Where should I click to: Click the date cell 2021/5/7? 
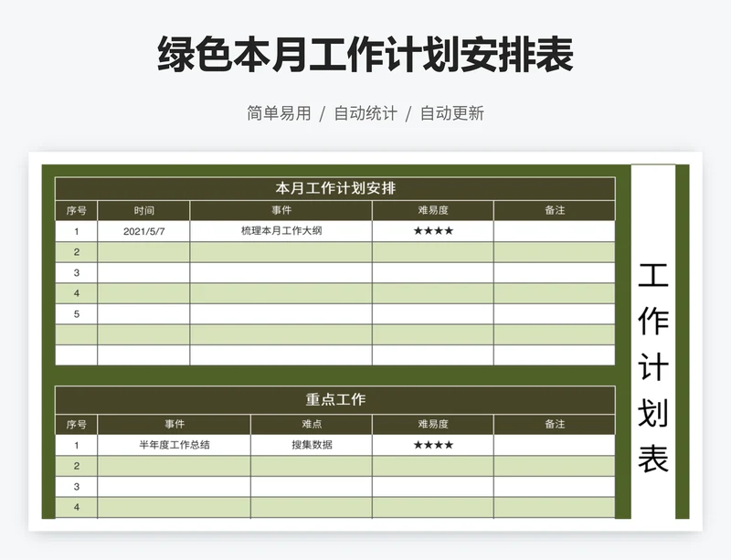[143, 231]
